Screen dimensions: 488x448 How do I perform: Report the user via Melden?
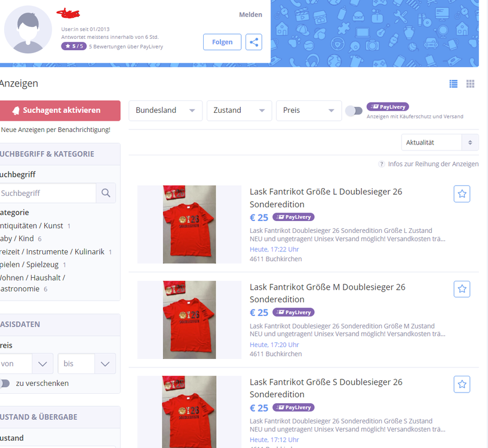250,14
